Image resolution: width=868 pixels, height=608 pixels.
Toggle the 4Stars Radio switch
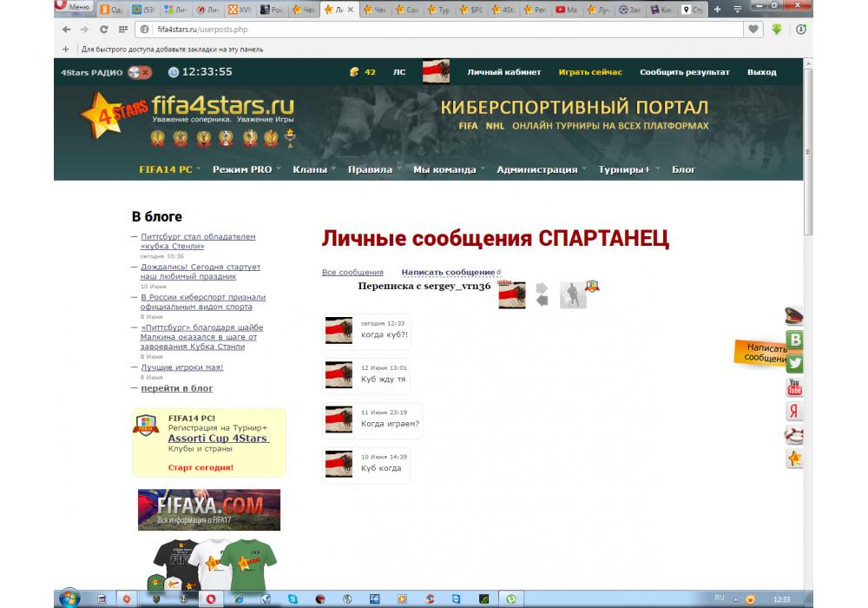click(x=139, y=72)
